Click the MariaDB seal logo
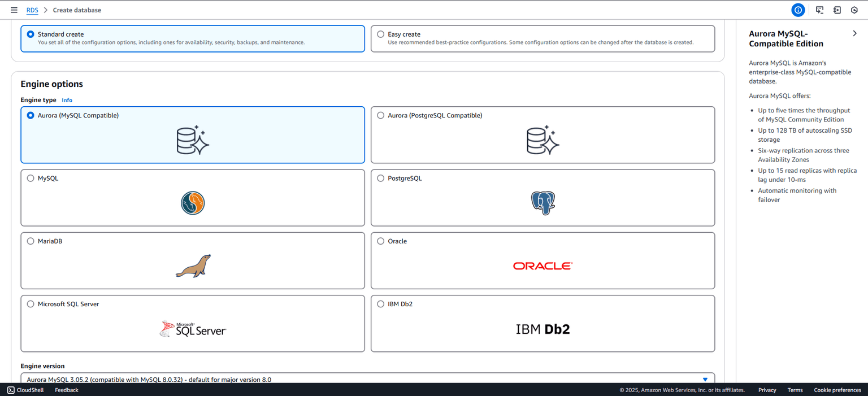Viewport: 868px width, 396px height. click(x=193, y=266)
